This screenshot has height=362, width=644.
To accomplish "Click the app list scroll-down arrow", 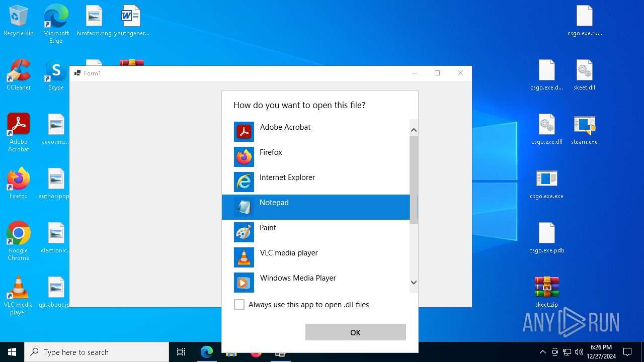I will (x=414, y=283).
